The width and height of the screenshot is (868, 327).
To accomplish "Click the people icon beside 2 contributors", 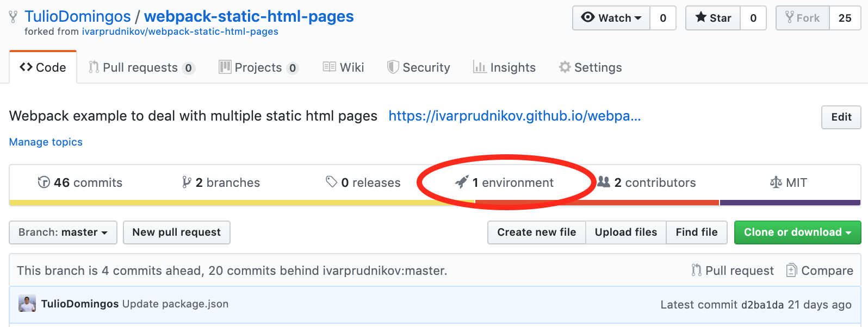I will pyautogui.click(x=604, y=181).
